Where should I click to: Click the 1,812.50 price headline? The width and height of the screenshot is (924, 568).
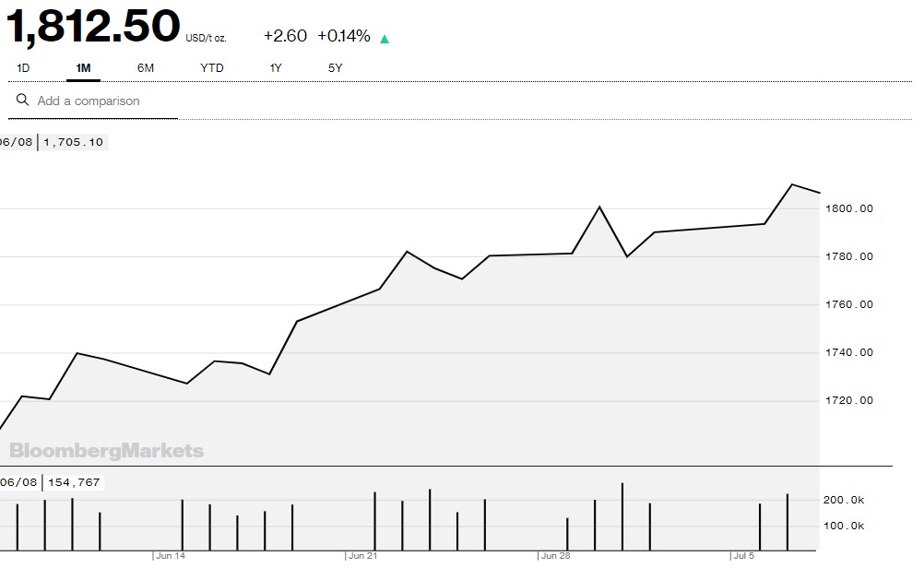coord(94,28)
